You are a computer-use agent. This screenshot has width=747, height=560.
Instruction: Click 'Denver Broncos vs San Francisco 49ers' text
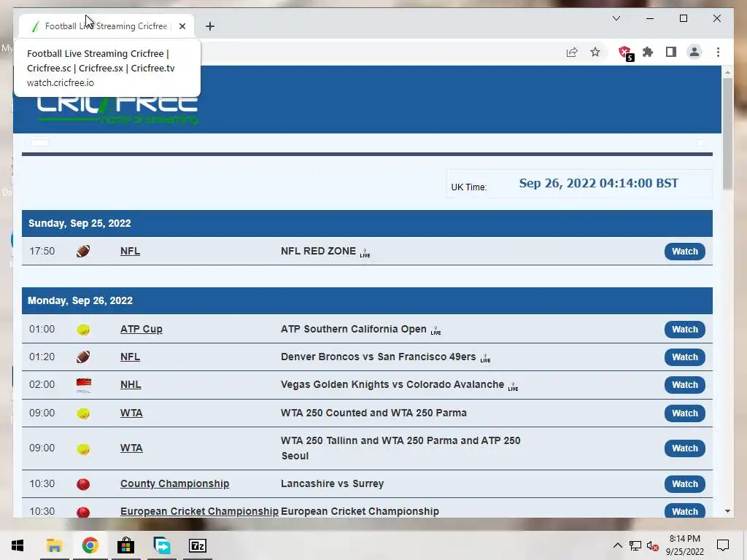click(x=379, y=357)
